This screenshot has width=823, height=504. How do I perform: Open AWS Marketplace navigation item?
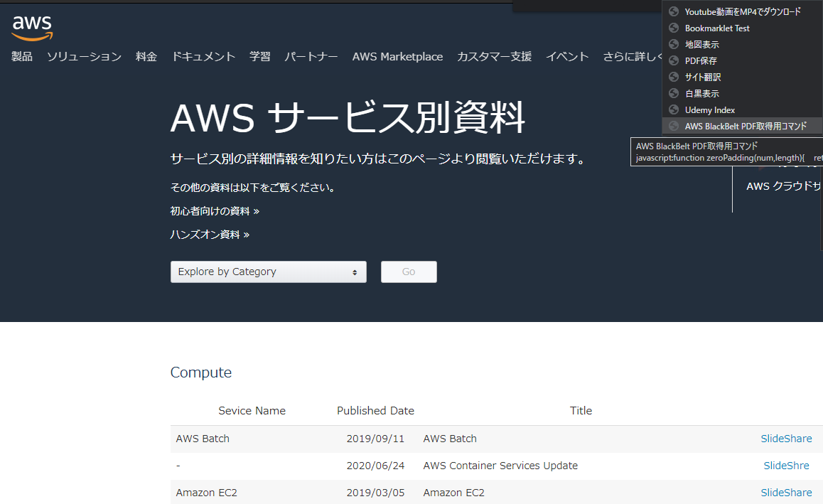[397, 57]
